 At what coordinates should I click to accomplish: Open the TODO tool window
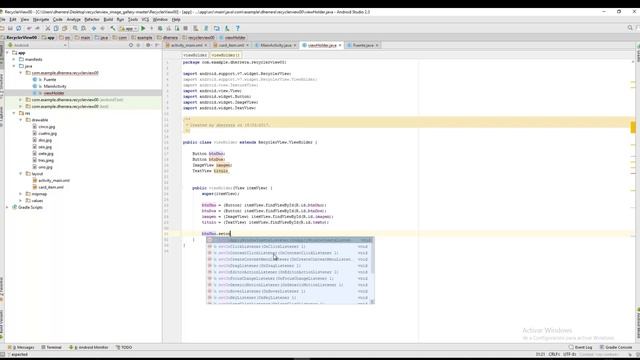pyautogui.click(x=124, y=347)
